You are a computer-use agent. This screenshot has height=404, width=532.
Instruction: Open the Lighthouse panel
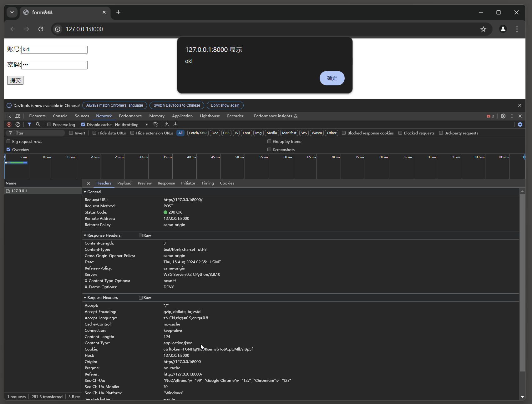pos(210,116)
